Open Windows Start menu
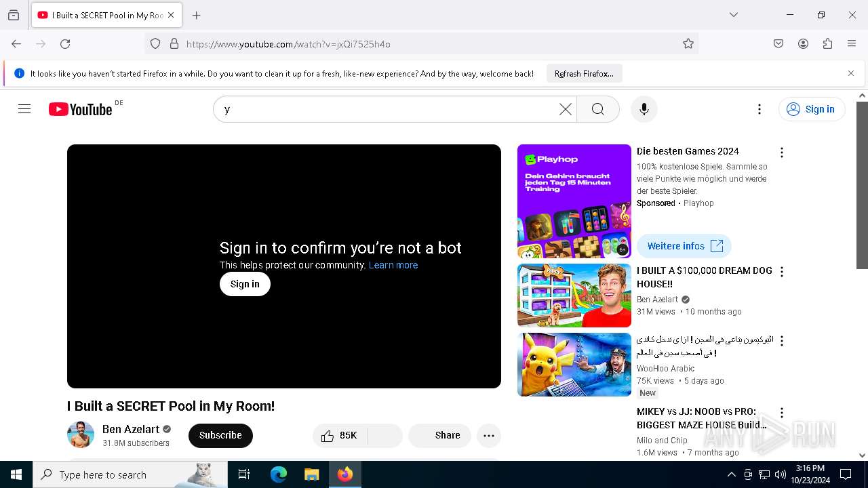Image resolution: width=868 pixels, height=488 pixels. (x=16, y=474)
